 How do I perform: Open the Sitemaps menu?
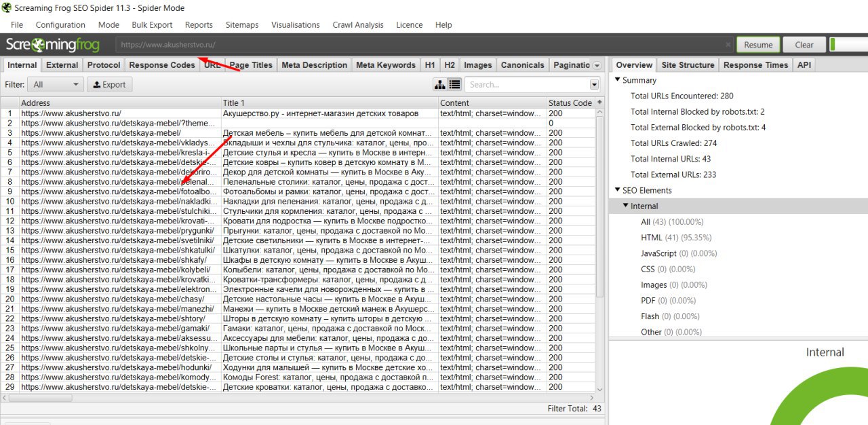242,24
